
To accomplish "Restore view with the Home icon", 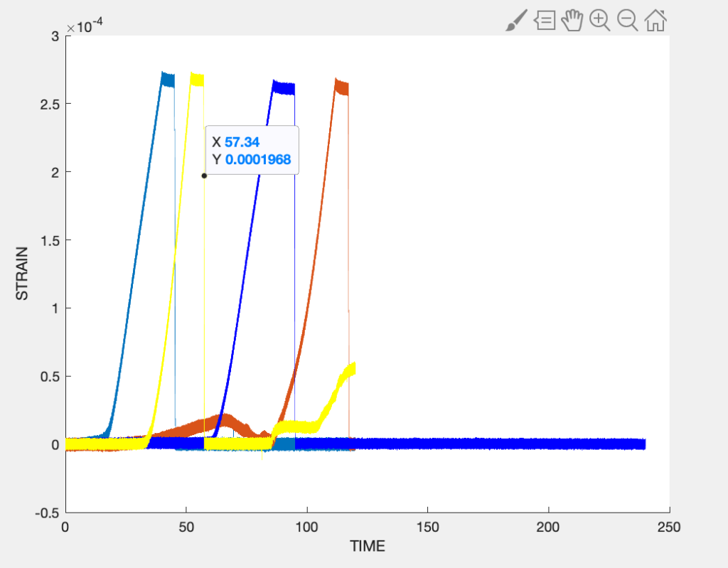I will 655,21.
